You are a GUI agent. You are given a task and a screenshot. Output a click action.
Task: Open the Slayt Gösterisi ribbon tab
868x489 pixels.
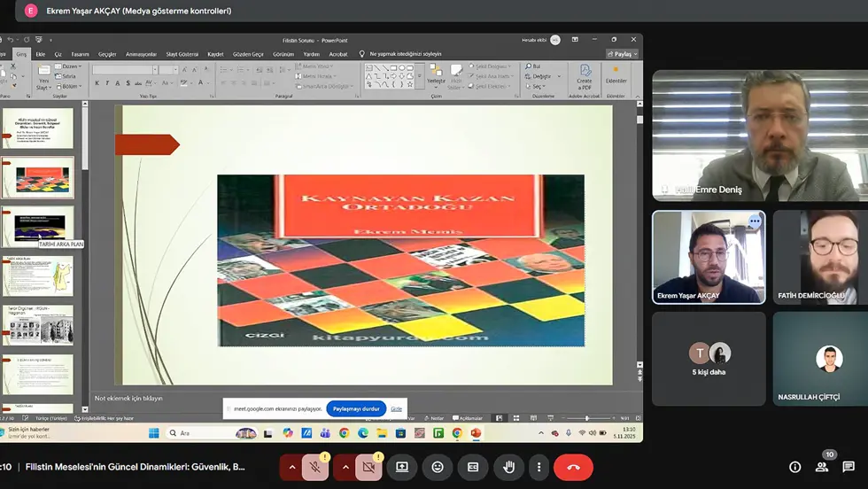(x=182, y=54)
